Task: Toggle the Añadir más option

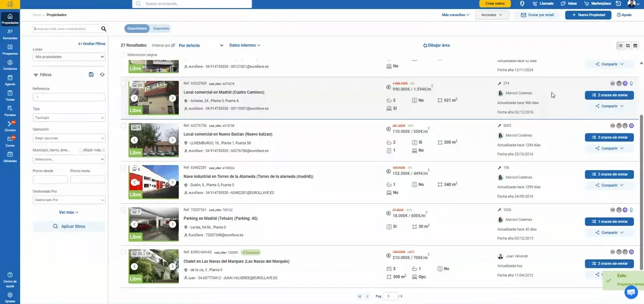Action: pyautogui.click(x=80, y=150)
